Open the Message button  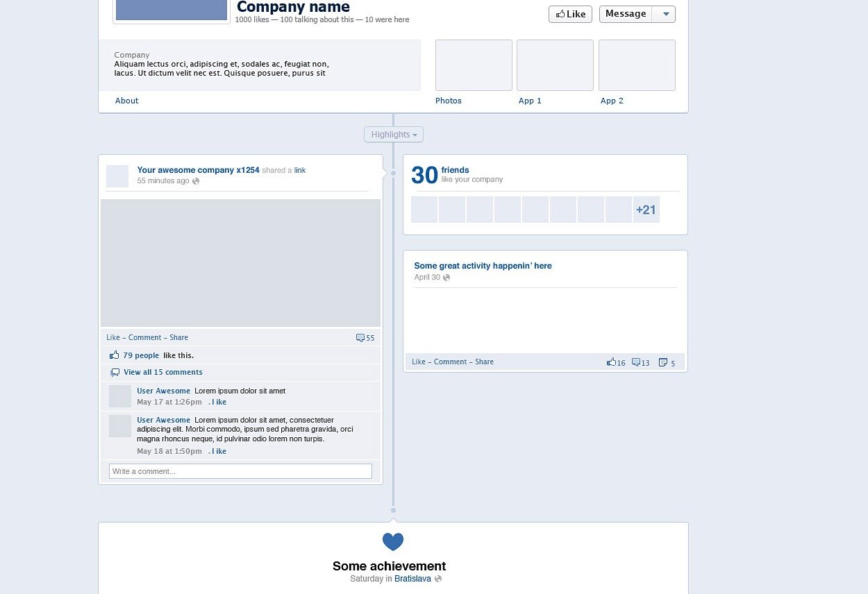tap(626, 14)
